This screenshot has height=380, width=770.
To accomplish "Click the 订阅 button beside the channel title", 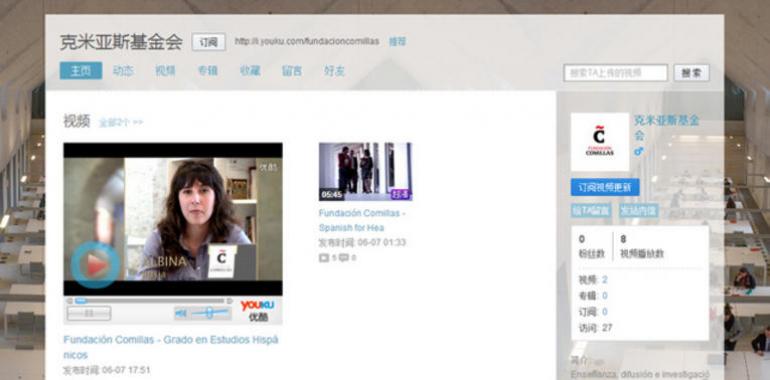I will (x=209, y=42).
